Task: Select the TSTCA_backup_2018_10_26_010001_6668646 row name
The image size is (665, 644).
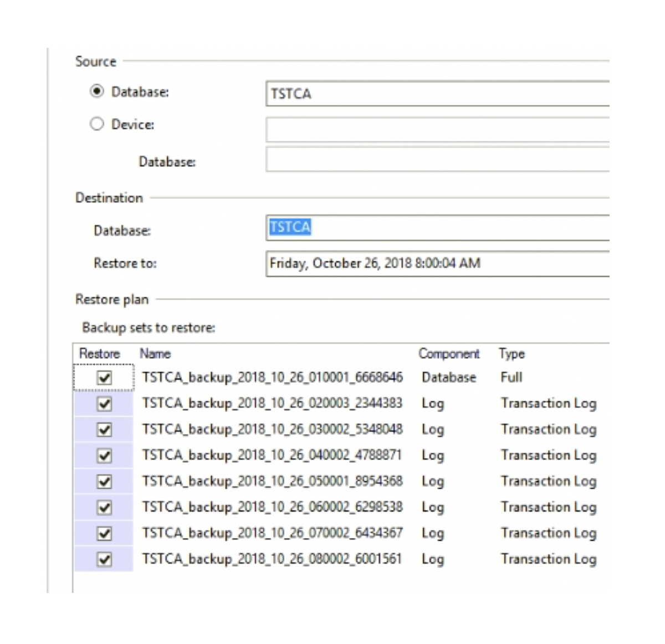Action: 272,378
